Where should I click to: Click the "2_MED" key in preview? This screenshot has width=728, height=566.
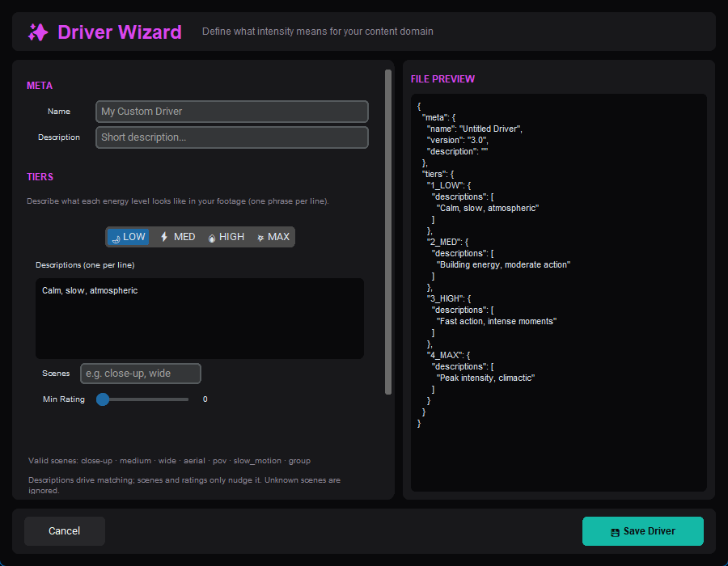tap(444, 243)
